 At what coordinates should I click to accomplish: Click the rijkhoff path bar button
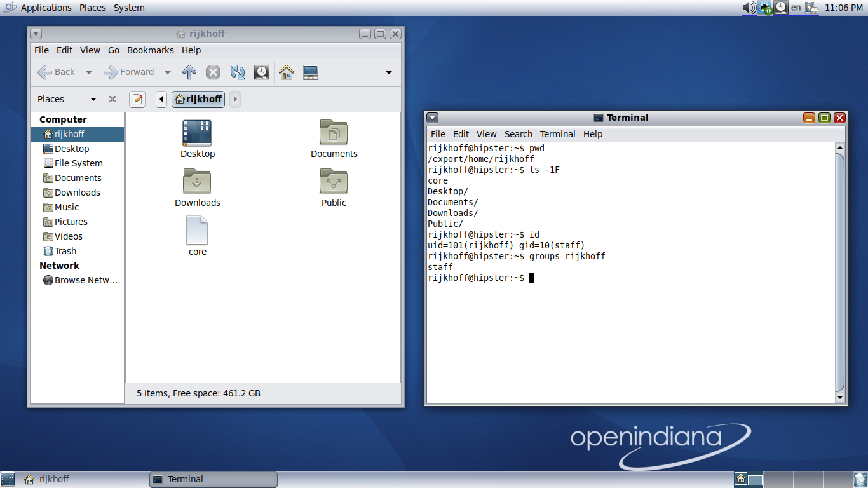click(198, 99)
